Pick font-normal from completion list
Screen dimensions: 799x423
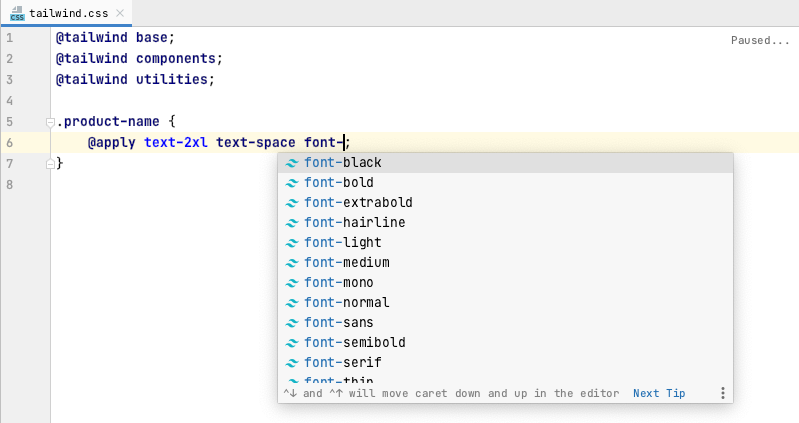coord(505,302)
